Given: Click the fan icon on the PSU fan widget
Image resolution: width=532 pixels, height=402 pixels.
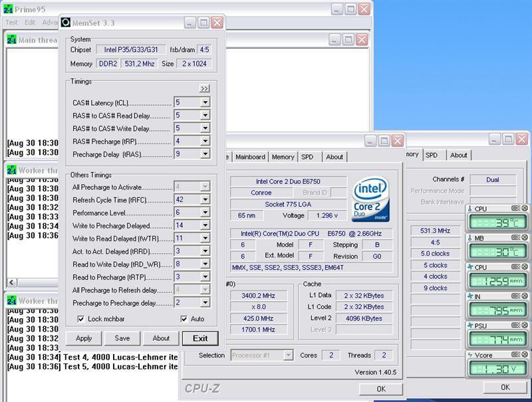Looking at the screenshot, I should [470, 326].
